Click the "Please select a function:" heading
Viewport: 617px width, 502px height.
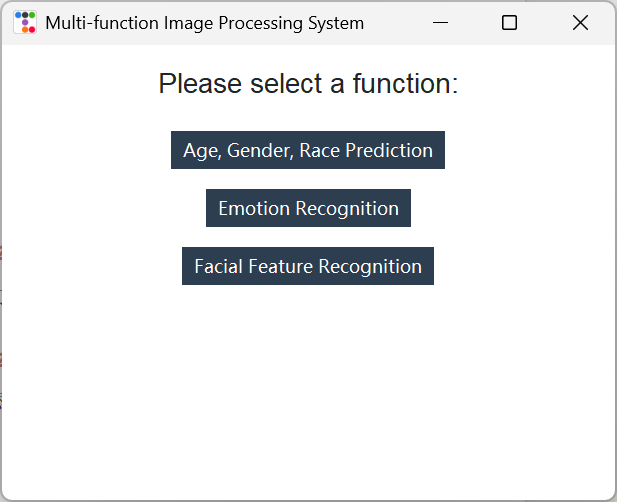pos(308,84)
